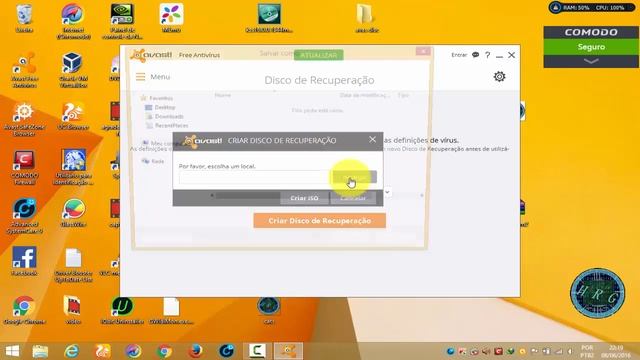Viewport: 640px width, 360px height.
Task: Launch Internet Explorer from the taskbar
Action: 72,351
